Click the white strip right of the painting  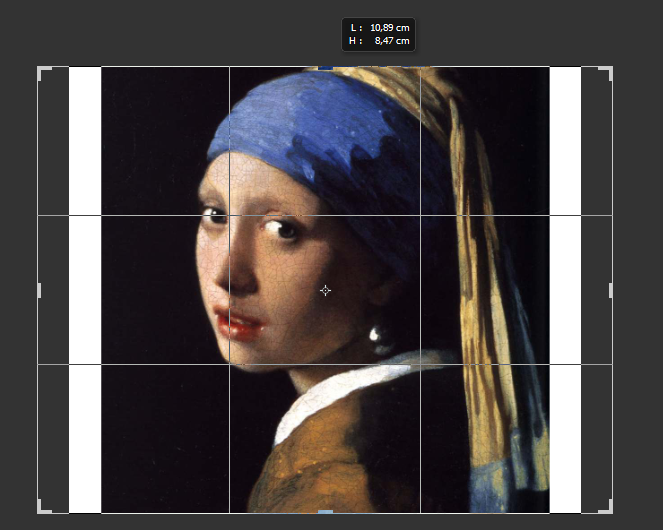[x=565, y=290]
